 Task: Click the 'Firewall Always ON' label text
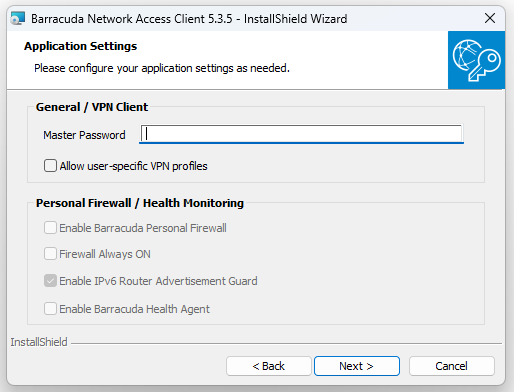pos(105,254)
